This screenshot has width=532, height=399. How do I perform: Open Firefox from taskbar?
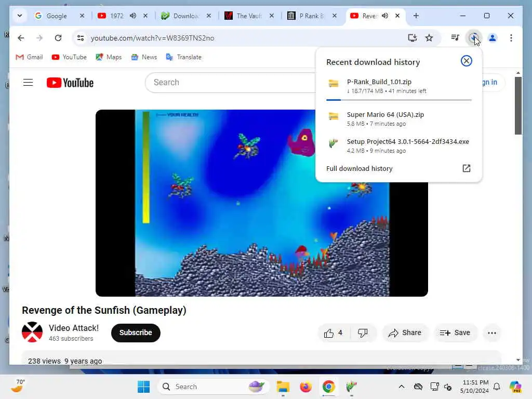305,387
